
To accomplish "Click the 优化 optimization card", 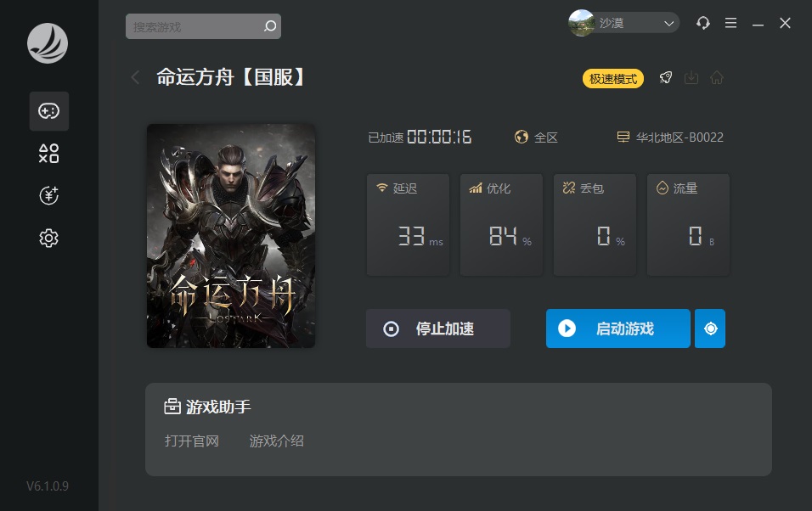I will [501, 225].
